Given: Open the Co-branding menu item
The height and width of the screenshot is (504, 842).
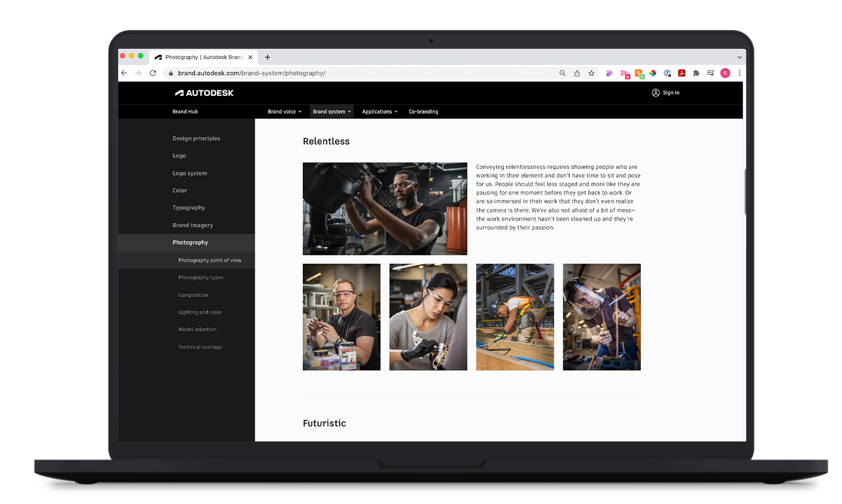Looking at the screenshot, I should click(x=423, y=112).
